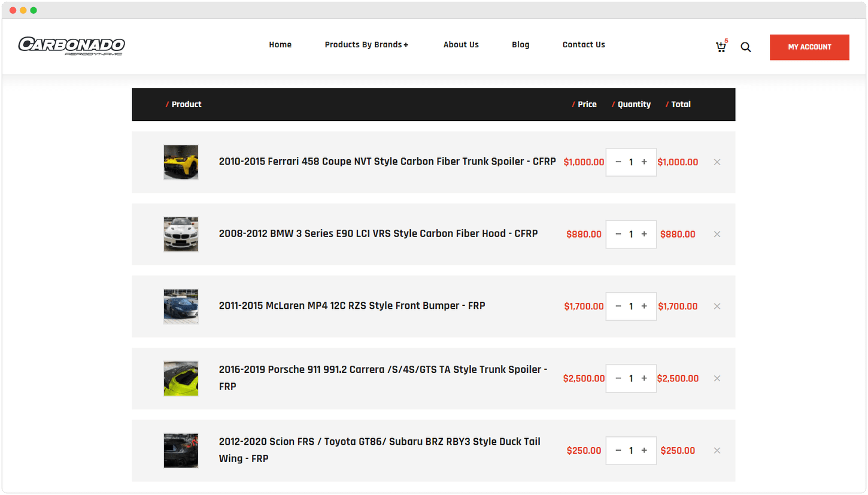Click the Porsche 911 product thumbnail
This screenshot has height=495, width=868.
click(181, 378)
